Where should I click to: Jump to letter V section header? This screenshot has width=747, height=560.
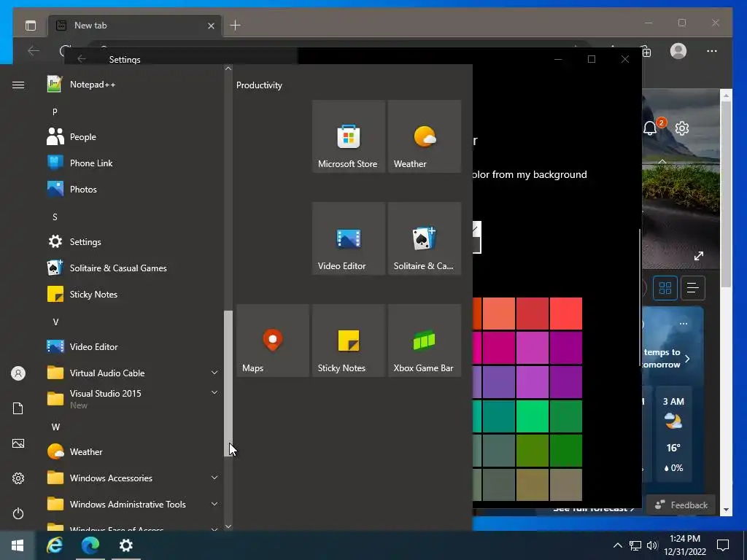55,322
